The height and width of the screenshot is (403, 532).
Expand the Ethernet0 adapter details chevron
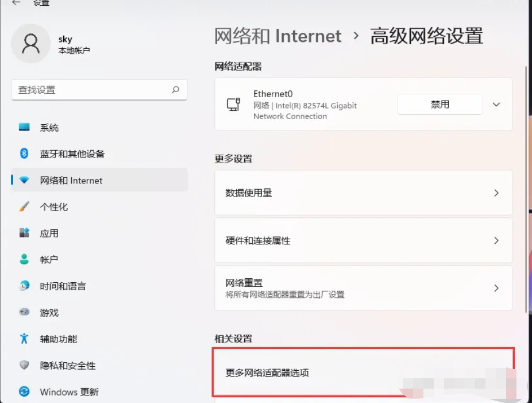pos(496,105)
